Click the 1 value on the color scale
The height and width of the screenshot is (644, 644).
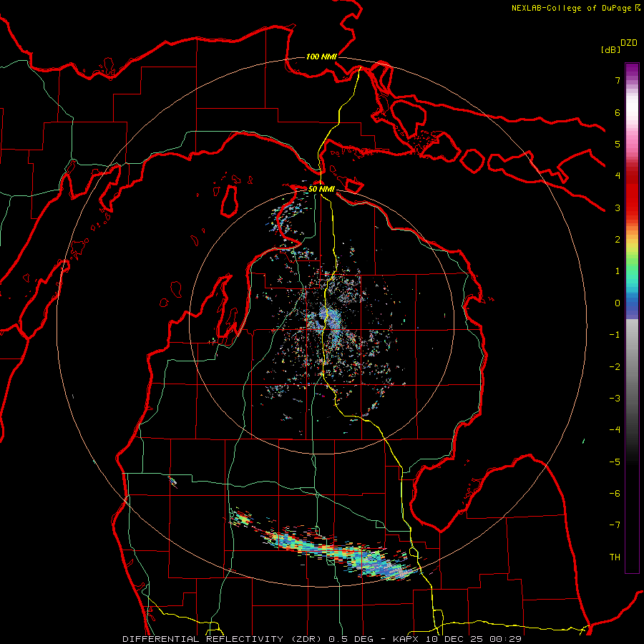[x=618, y=271]
